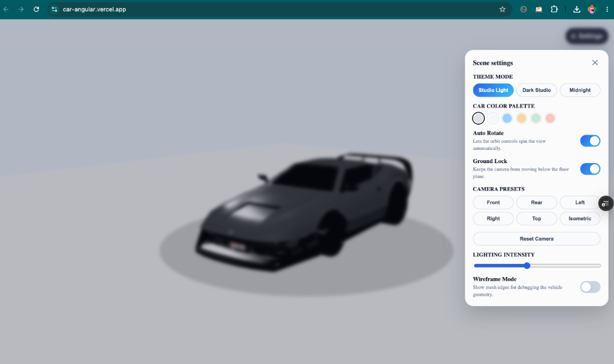Click the 3D car model in the viewport
The image size is (614, 364).
coord(305,212)
